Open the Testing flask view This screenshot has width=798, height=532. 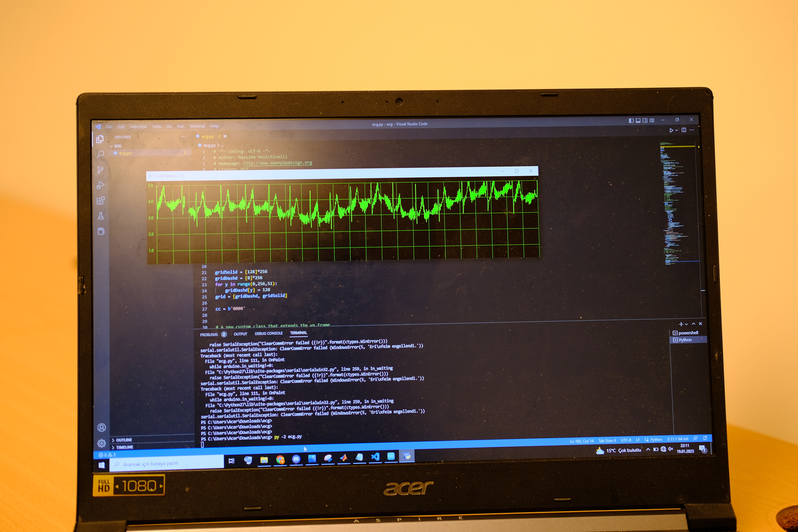[x=101, y=216]
